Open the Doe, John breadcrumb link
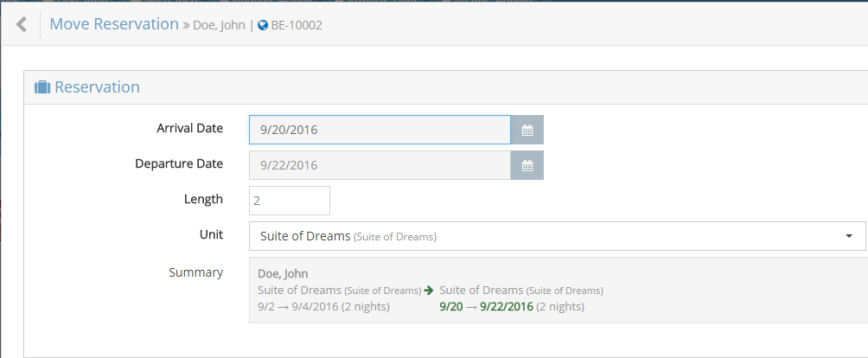Viewport: 868px width, 358px height. click(220, 26)
